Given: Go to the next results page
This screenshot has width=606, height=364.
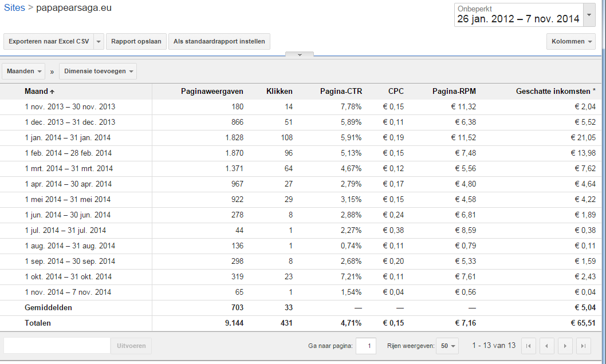Looking at the screenshot, I should point(565,346).
